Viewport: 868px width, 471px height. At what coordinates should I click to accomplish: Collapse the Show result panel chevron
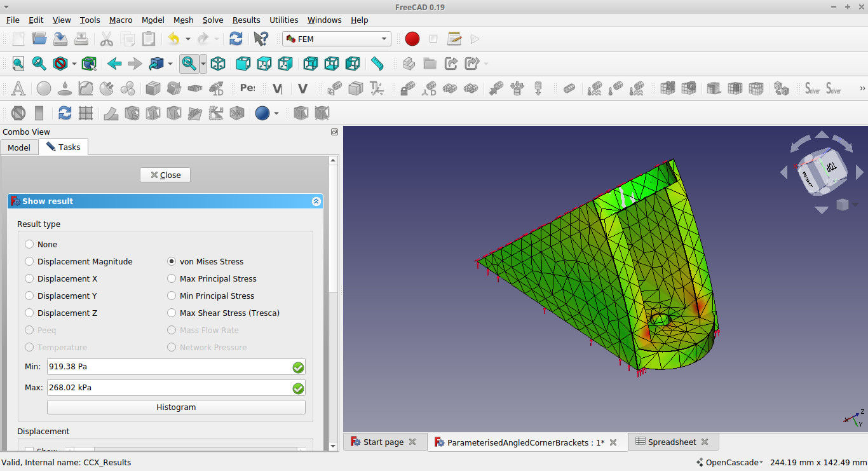316,201
